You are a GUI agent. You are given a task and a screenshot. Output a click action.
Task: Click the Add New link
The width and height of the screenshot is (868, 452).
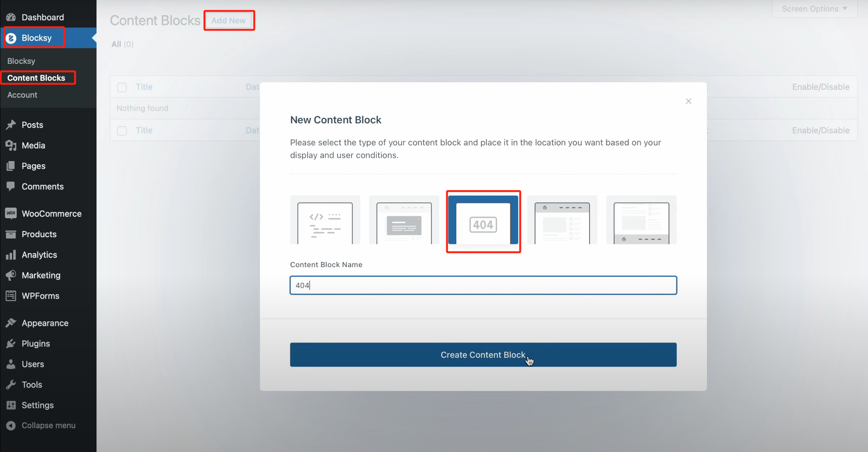click(229, 20)
